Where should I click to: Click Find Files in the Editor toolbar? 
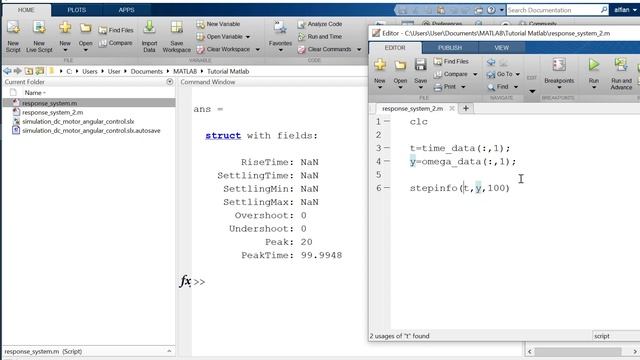[x=451, y=62]
